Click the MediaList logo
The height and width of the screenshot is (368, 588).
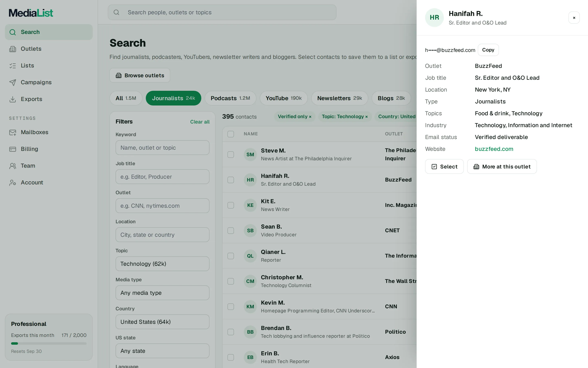coord(31,13)
